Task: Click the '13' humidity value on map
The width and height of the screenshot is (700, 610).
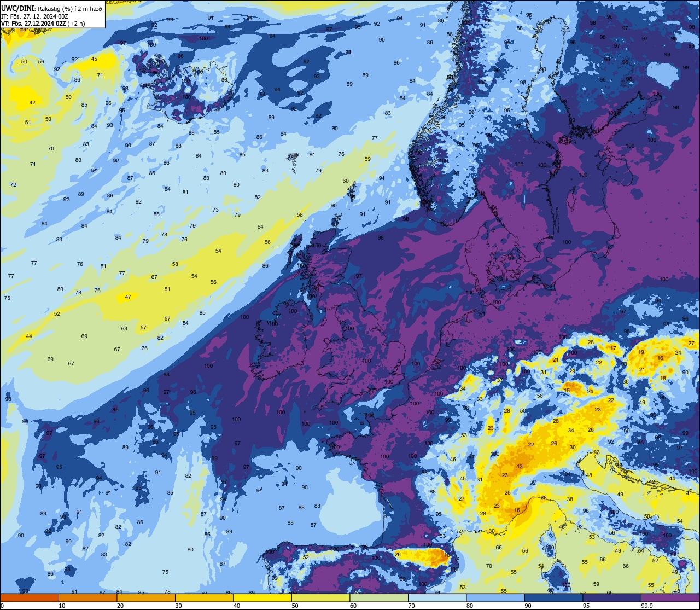Action: pyautogui.click(x=520, y=467)
